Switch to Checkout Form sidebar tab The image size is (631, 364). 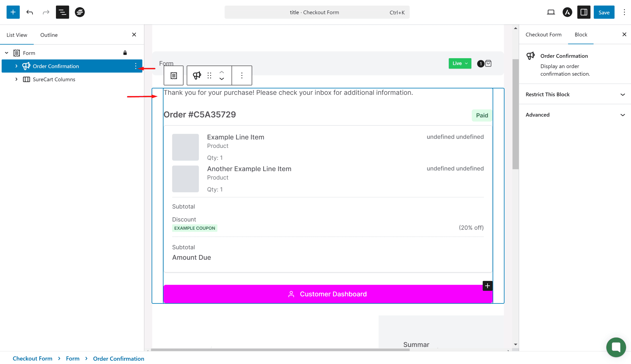(543, 35)
